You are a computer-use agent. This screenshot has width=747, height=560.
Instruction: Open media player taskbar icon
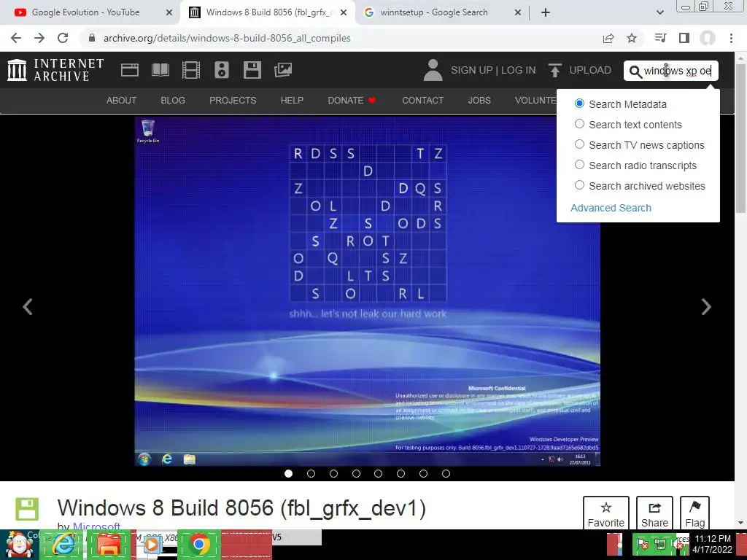(152, 544)
